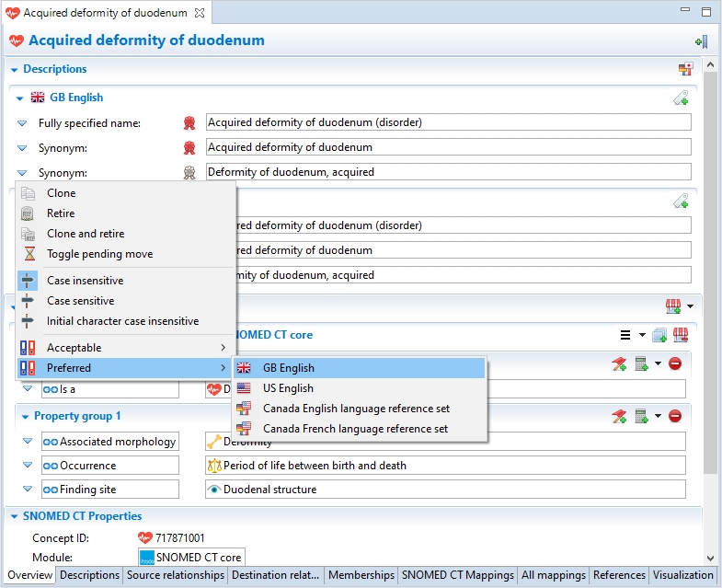This screenshot has height=588, width=722.
Task: Click add description icon in GB English section
Action: point(680,98)
